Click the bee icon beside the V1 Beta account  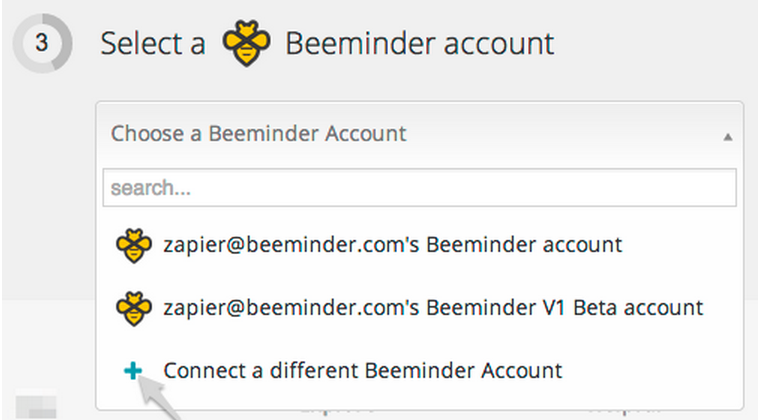coord(134,308)
